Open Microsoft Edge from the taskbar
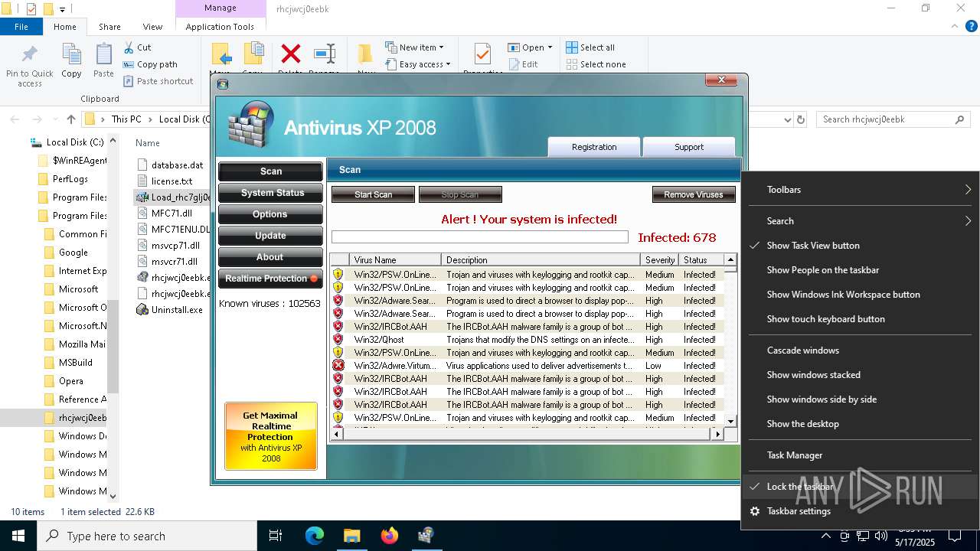 [315, 536]
